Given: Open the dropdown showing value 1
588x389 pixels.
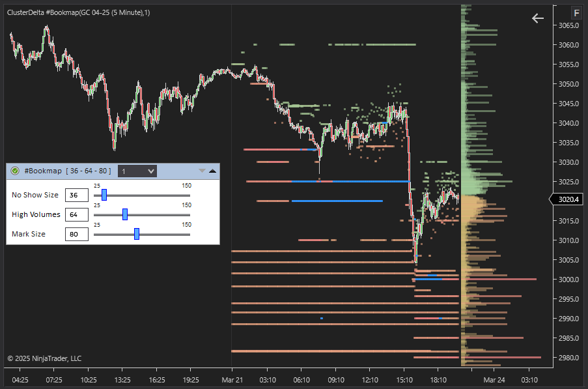Looking at the screenshot, I should pyautogui.click(x=138, y=171).
